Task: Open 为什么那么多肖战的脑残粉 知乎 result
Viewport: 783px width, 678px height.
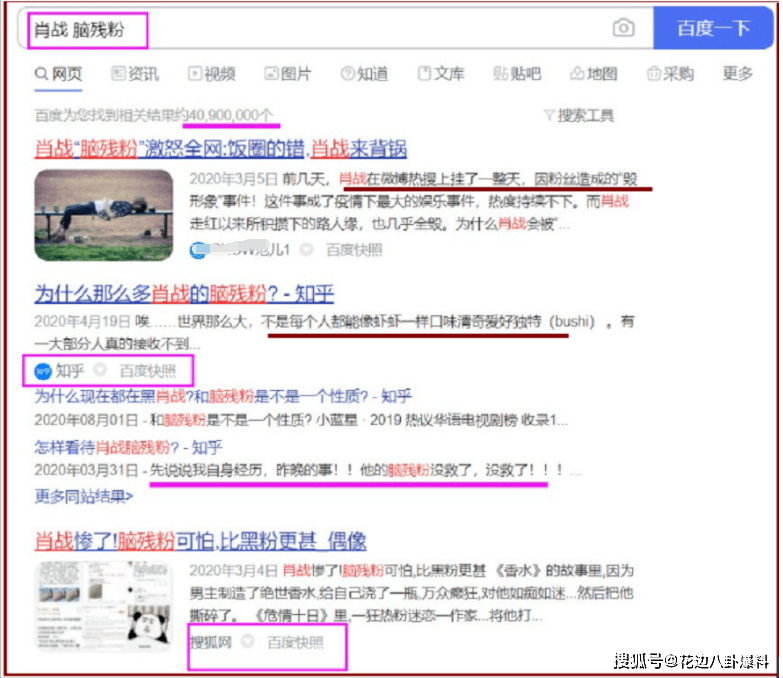Action: tap(184, 293)
